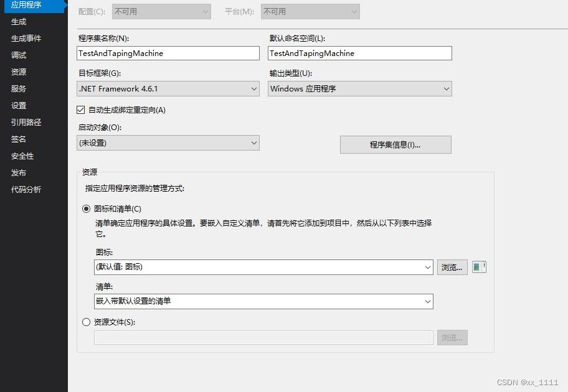The width and height of the screenshot is (568, 392).
Task: Click the 程序集名称 input field
Action: click(167, 53)
